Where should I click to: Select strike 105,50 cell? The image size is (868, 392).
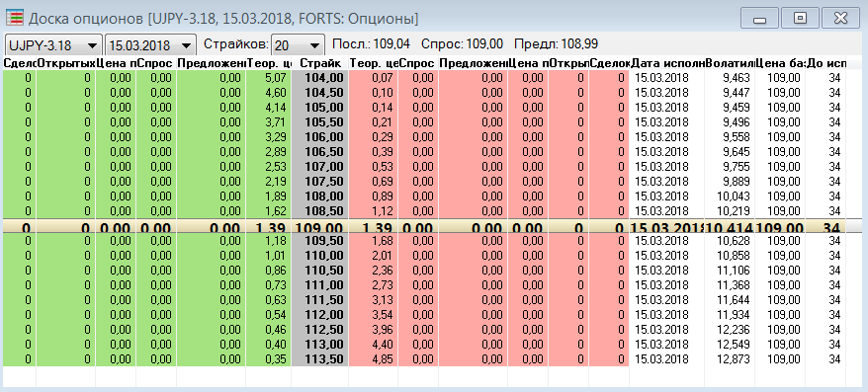pyautogui.click(x=319, y=122)
